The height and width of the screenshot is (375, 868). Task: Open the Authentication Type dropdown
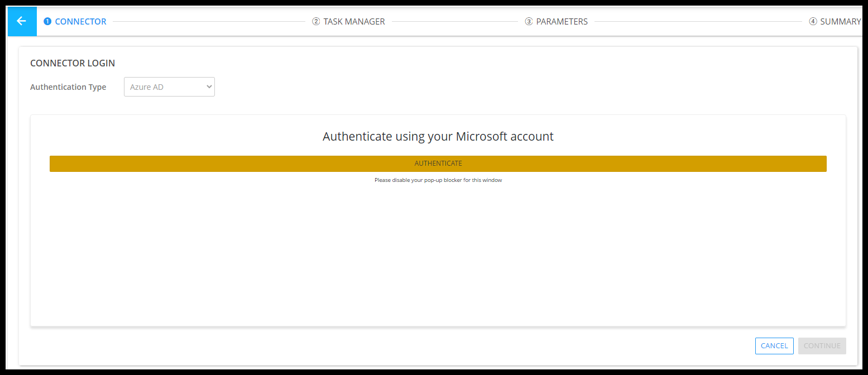[169, 87]
